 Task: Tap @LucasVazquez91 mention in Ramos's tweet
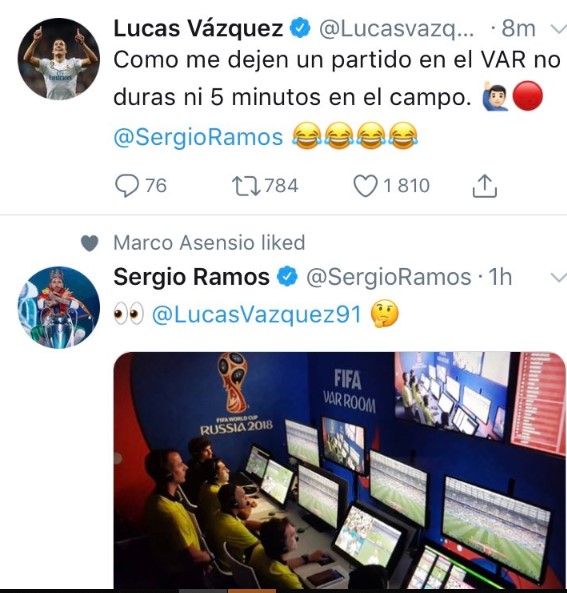[257, 314]
